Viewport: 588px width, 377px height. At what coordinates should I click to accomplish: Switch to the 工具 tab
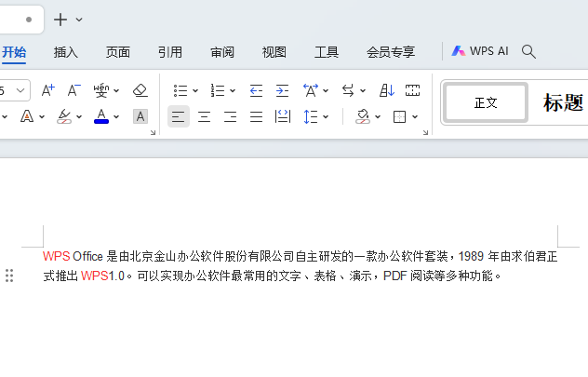[327, 52]
